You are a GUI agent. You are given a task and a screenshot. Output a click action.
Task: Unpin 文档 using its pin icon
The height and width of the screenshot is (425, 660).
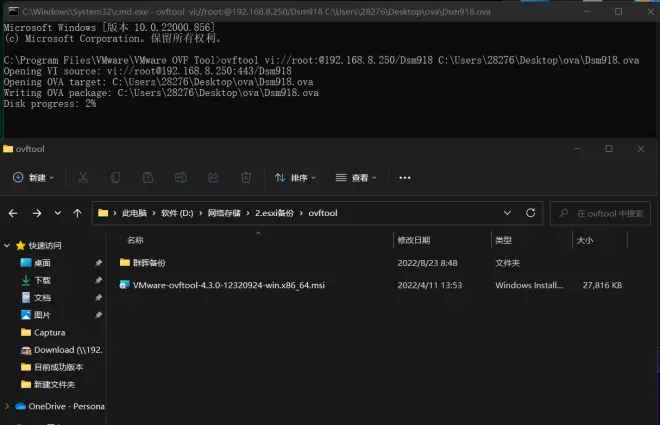98,298
